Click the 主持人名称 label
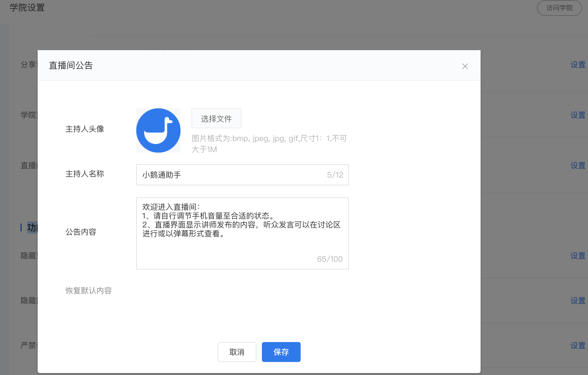 point(85,174)
